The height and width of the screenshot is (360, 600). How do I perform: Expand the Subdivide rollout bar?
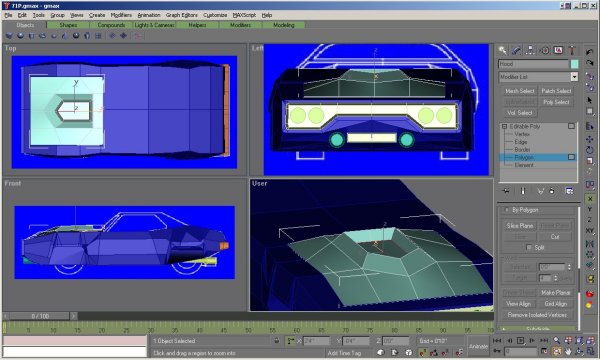[x=538, y=329]
